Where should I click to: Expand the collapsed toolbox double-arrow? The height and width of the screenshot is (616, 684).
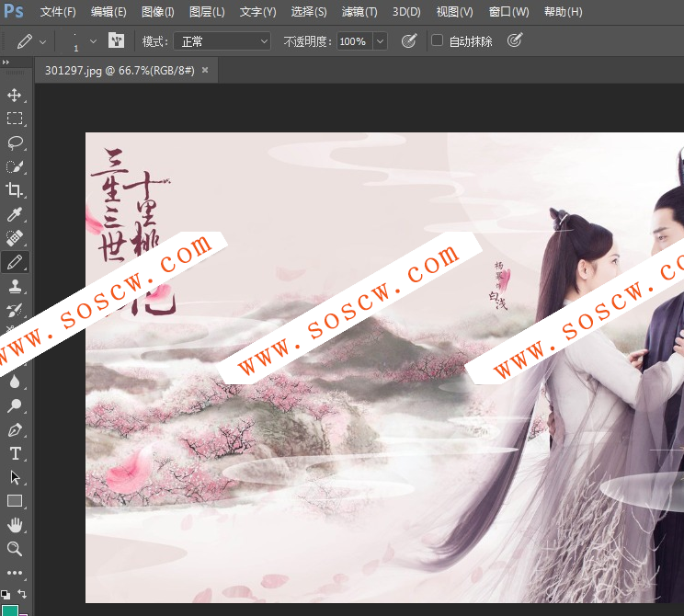click(6, 63)
